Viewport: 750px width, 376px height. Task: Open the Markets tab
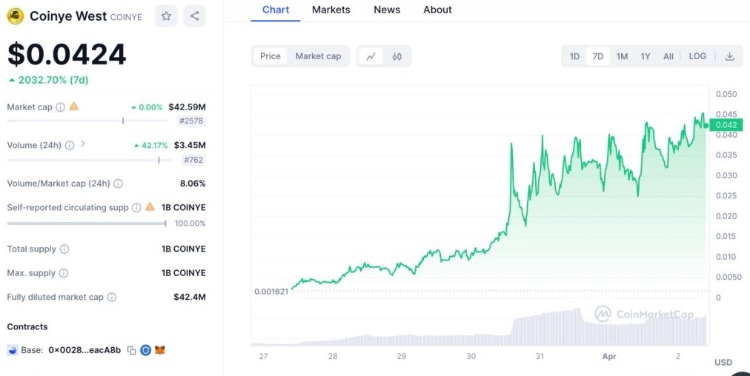click(x=331, y=10)
